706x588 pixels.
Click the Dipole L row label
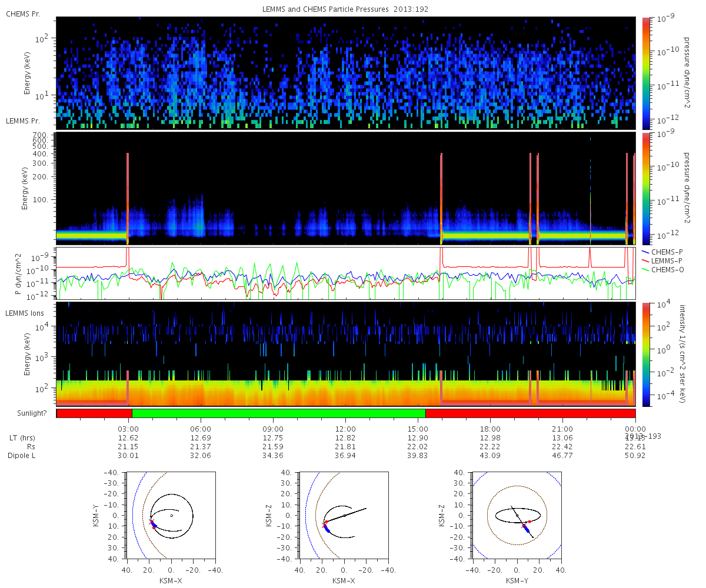coord(22,456)
